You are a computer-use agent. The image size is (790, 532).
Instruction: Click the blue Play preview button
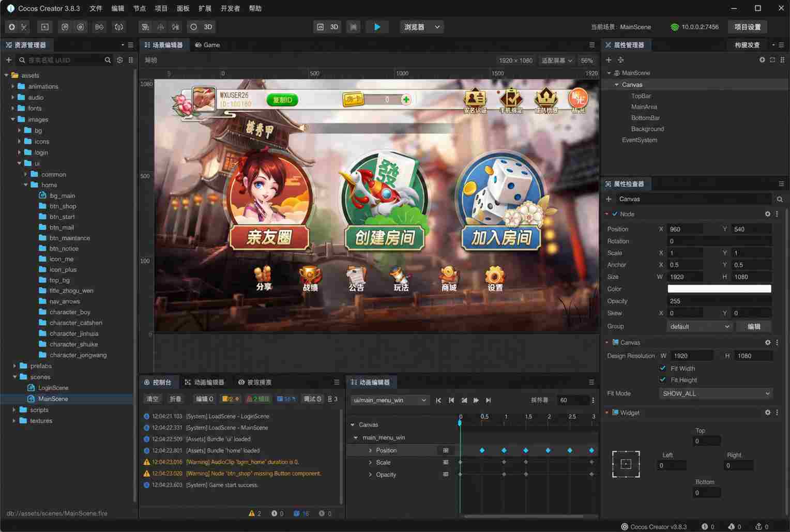(377, 27)
